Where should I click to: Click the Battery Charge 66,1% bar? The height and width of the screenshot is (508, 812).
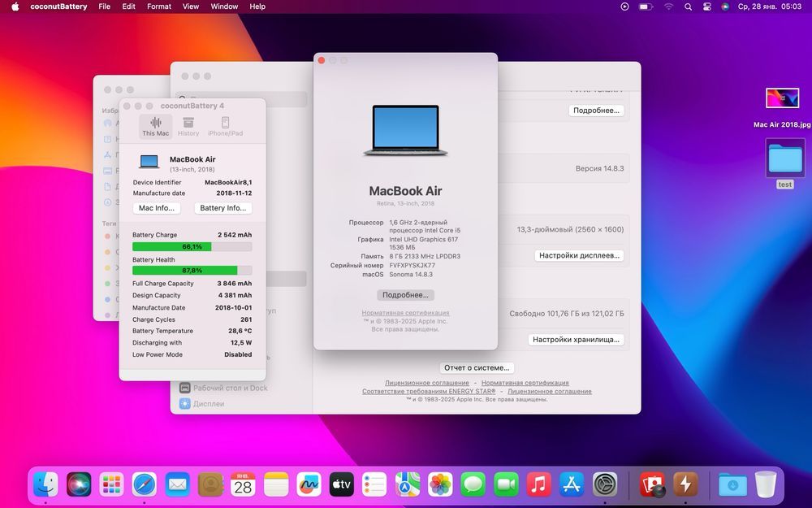click(x=192, y=247)
